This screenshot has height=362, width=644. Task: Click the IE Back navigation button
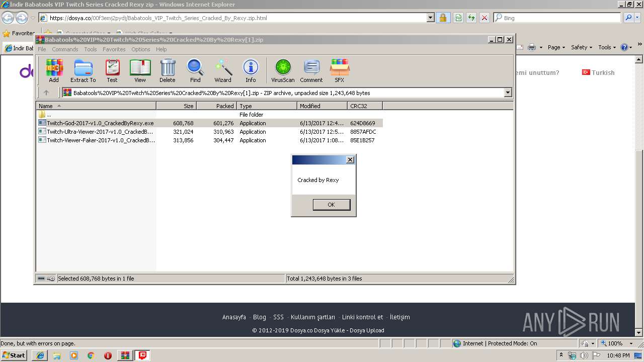point(8,18)
